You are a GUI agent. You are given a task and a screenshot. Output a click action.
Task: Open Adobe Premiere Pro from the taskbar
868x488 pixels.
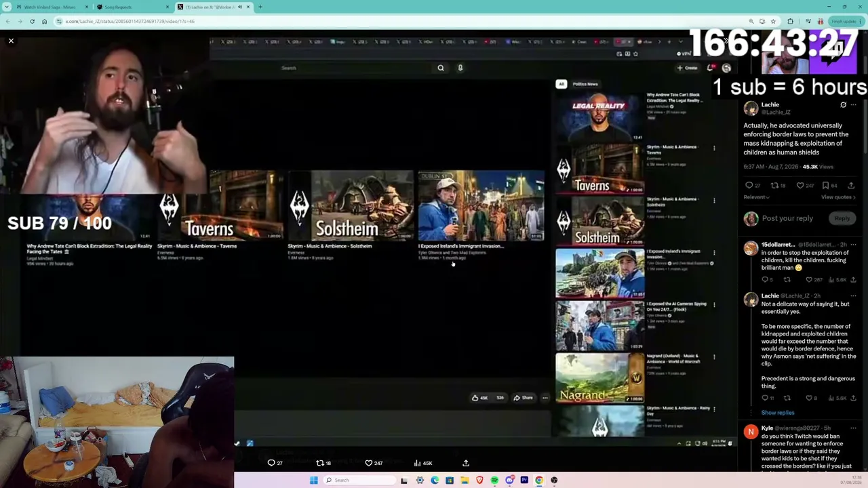(524, 480)
